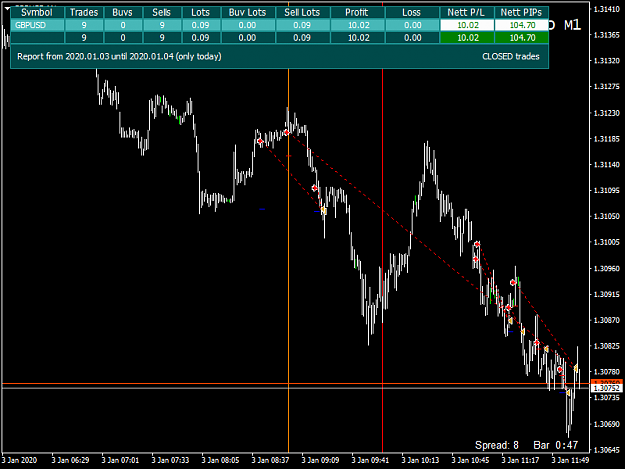
Task: Click the green 10.02 total Nett P/L cell
Action: click(x=467, y=38)
